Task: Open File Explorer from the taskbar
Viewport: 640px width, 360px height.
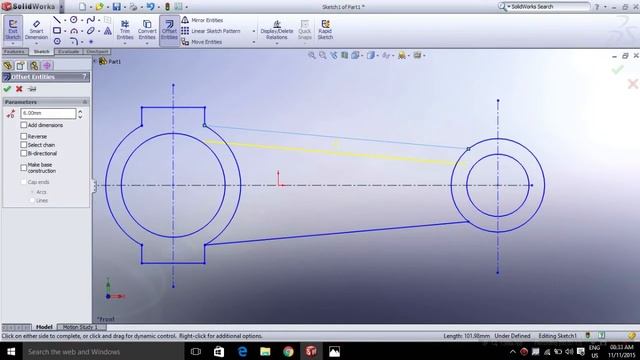Action: point(265,351)
